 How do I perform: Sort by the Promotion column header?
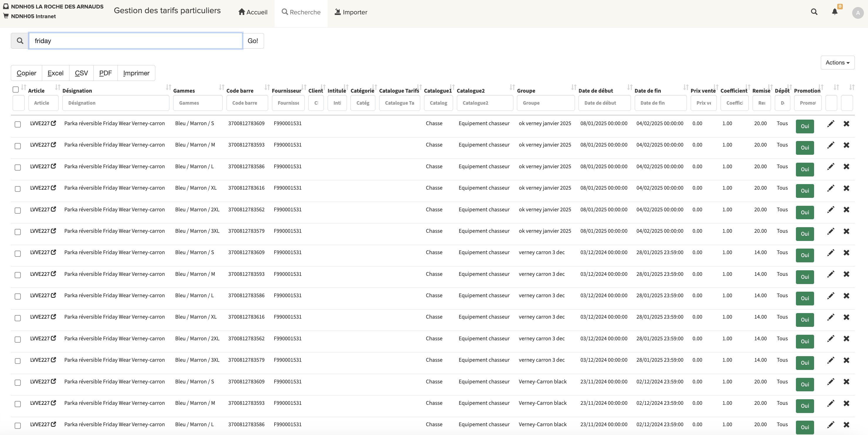pos(807,91)
